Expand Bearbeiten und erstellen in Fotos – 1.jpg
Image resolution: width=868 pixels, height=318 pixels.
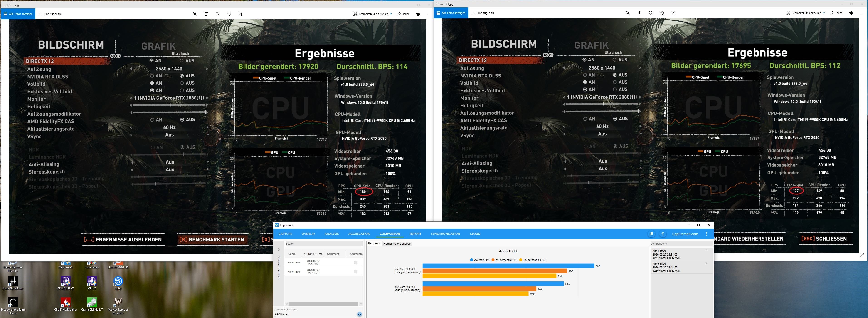[373, 14]
